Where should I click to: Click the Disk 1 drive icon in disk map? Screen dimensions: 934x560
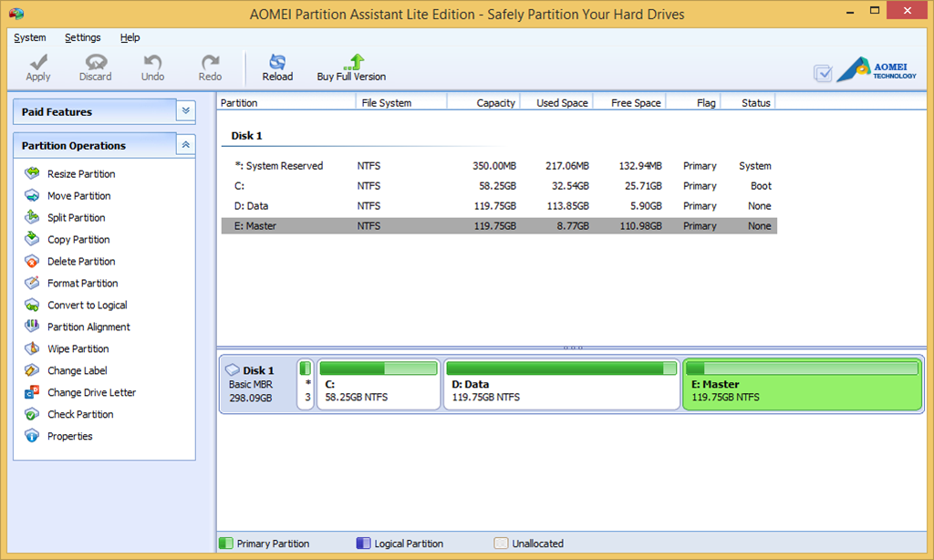(233, 370)
